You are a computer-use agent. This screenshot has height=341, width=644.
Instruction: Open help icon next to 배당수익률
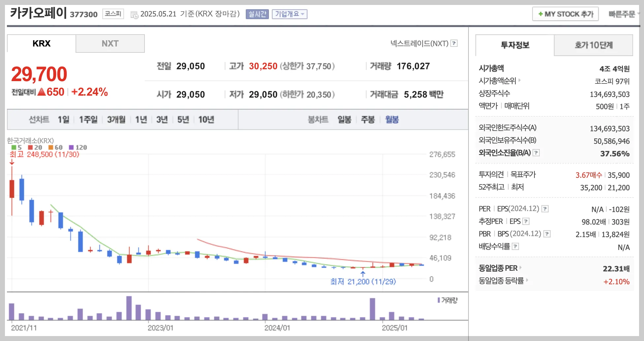pos(515,246)
